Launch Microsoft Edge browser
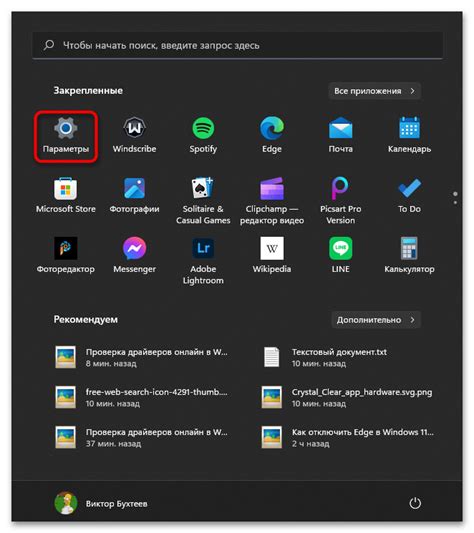 272,136
